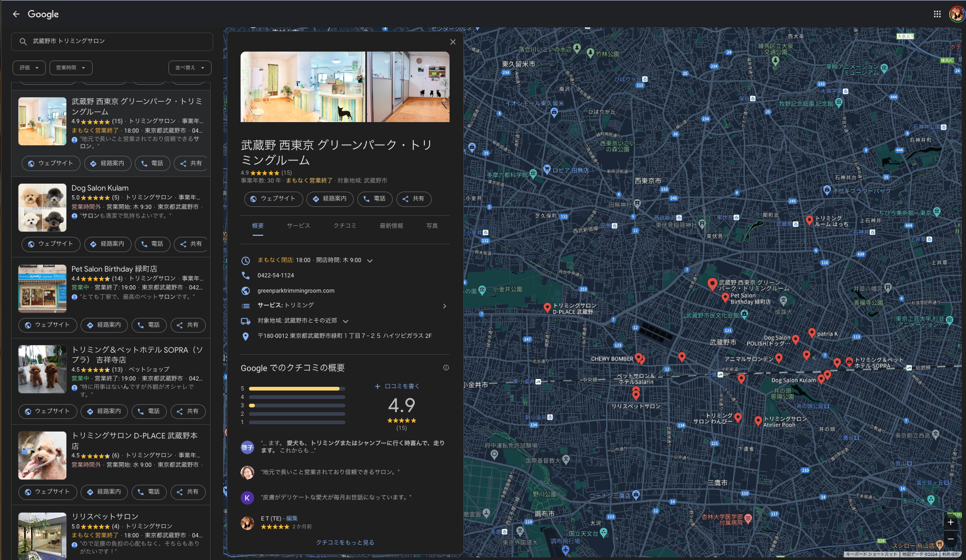Click the Pet Salon Birthday 緑町店 map pin

(725, 297)
